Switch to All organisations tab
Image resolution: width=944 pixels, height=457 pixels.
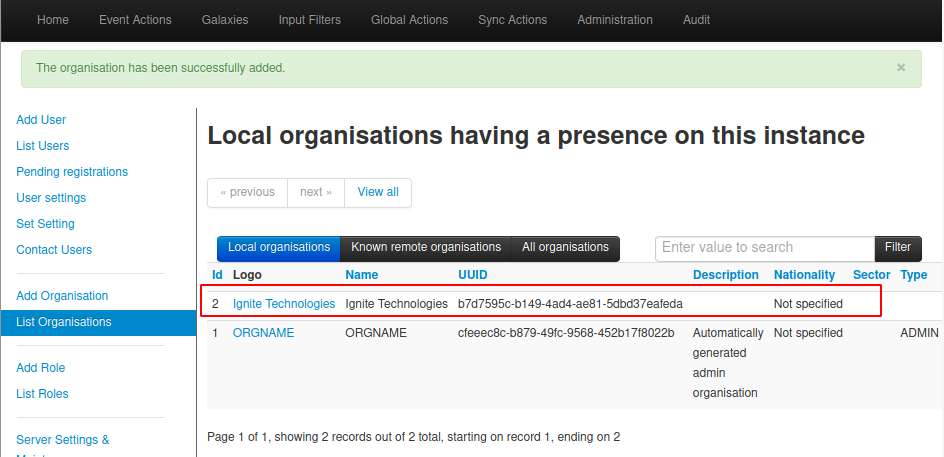click(x=565, y=247)
